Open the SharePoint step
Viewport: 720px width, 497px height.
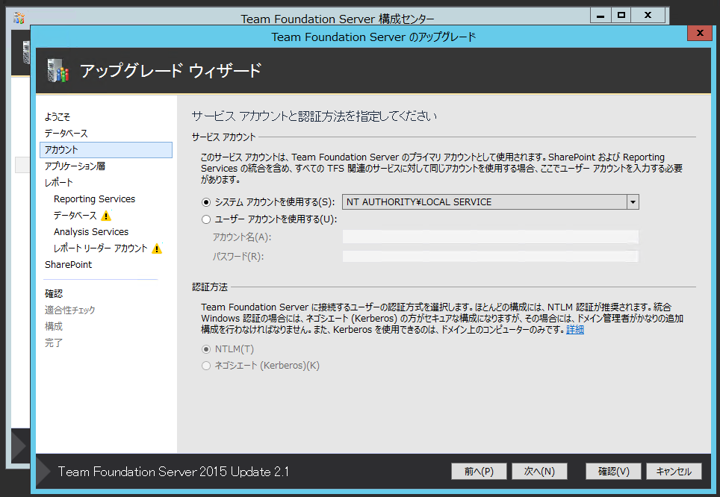click(x=68, y=265)
